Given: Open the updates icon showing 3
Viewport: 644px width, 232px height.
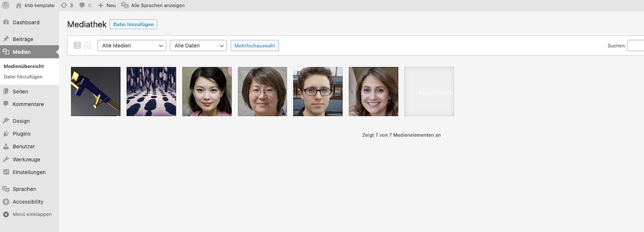Looking at the screenshot, I should click(64, 5).
